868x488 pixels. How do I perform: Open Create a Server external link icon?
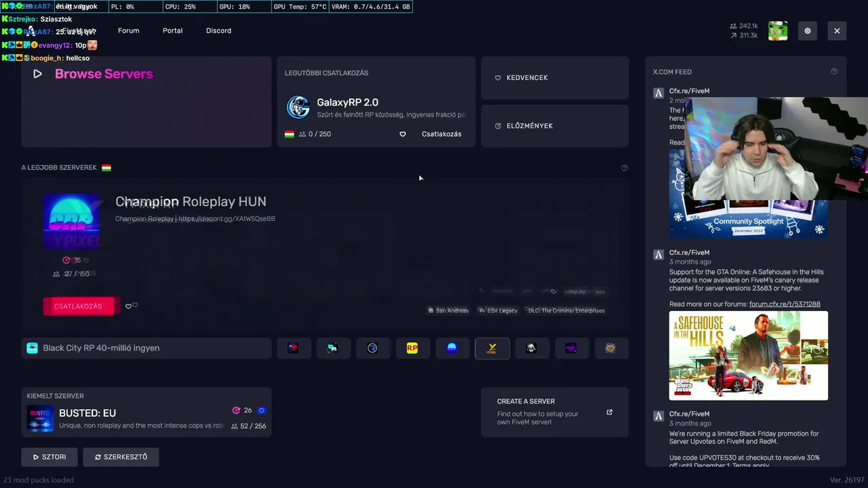coord(609,412)
